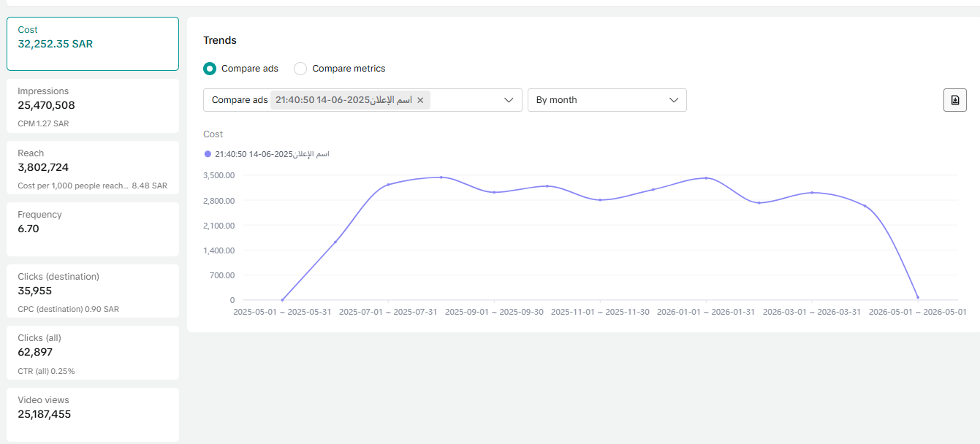
Task: Click the 2025-07-01 ~ 2025-07-31 data point
Action: [x=388, y=185]
